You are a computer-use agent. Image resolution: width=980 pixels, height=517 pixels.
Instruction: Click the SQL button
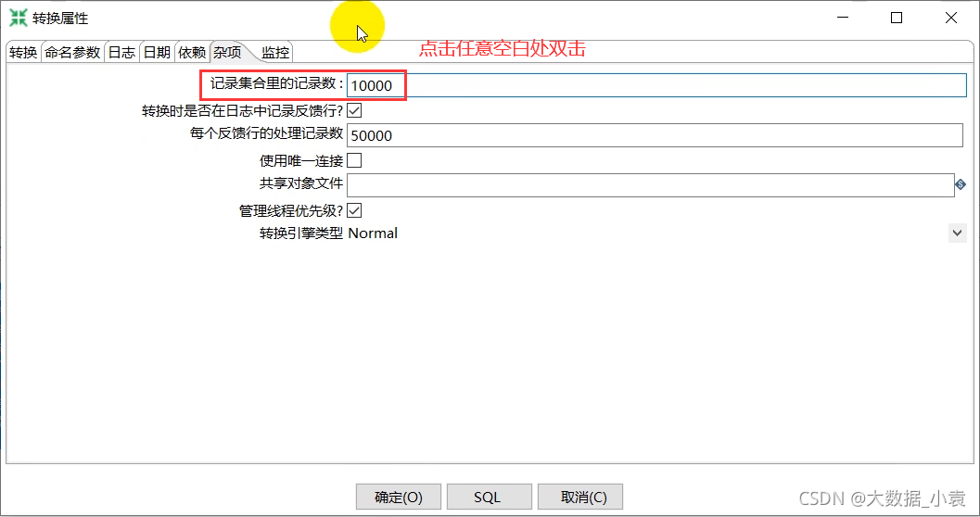point(490,497)
